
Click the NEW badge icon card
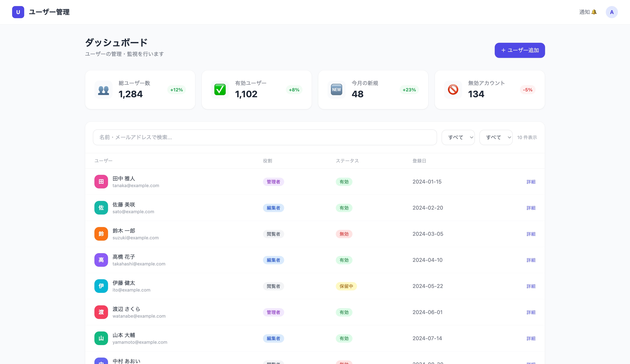point(336,90)
